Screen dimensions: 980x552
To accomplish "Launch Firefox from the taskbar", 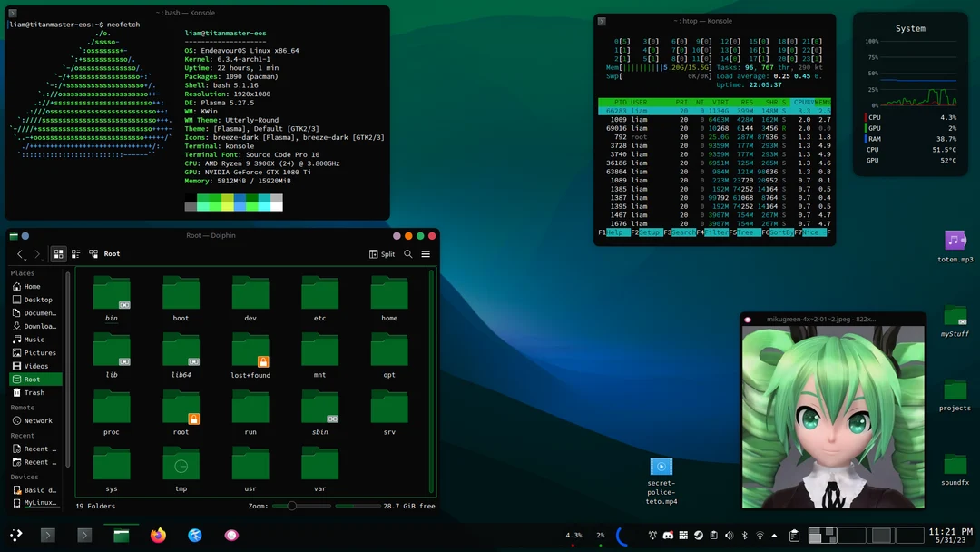I will (x=158, y=535).
